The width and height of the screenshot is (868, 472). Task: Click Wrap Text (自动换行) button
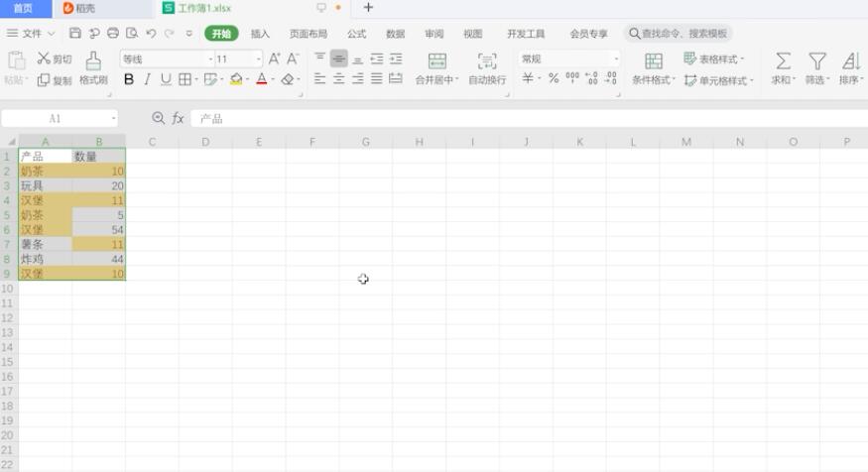click(487, 68)
